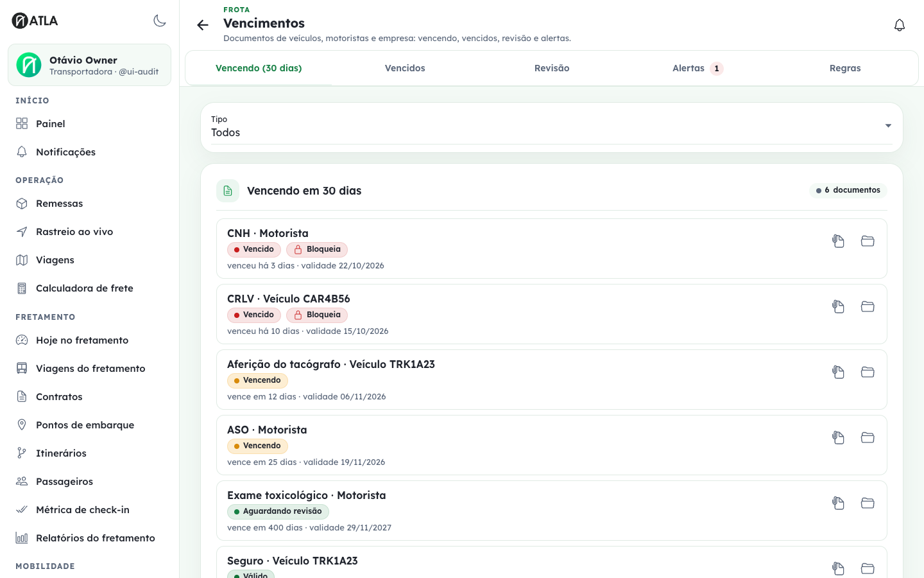Open Hoje no fretamento
The height and width of the screenshot is (578, 924).
coord(89,340)
